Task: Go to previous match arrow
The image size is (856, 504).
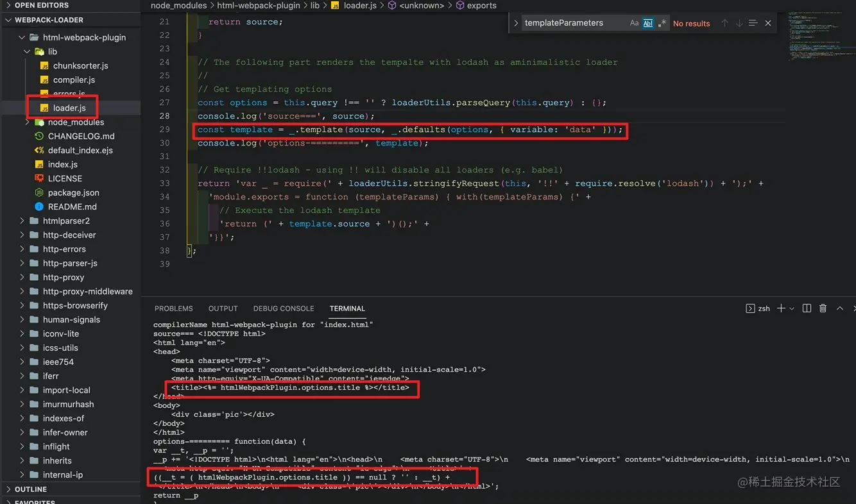Action: pyautogui.click(x=724, y=23)
